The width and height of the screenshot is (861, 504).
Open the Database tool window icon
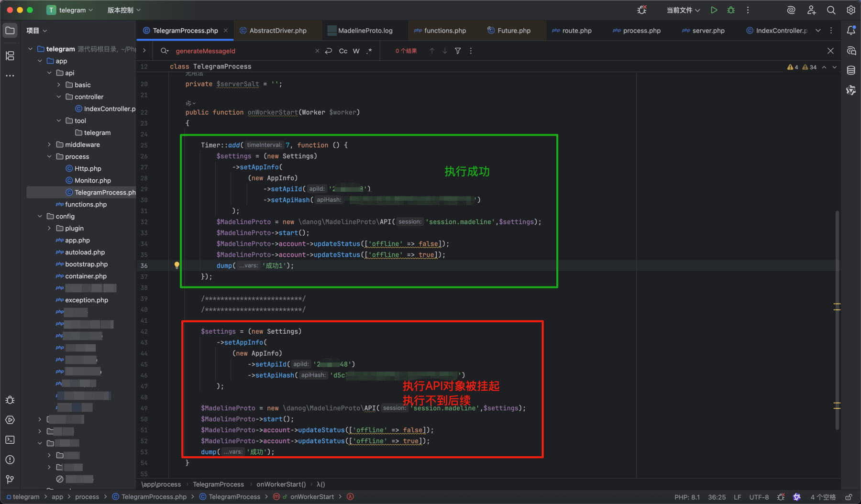coord(851,70)
